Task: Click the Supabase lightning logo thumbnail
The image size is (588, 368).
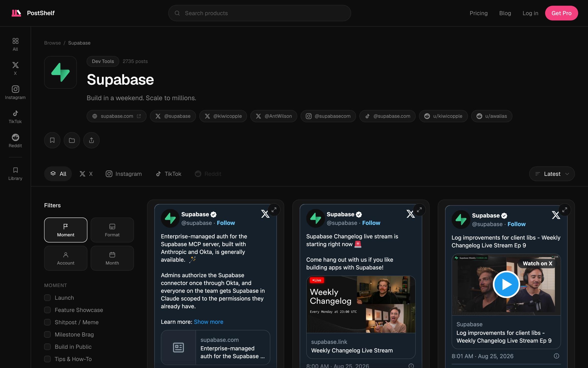Action: (60, 72)
